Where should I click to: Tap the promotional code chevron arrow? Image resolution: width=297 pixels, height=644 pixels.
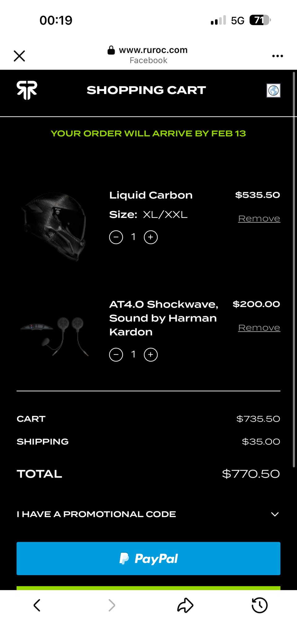click(275, 514)
